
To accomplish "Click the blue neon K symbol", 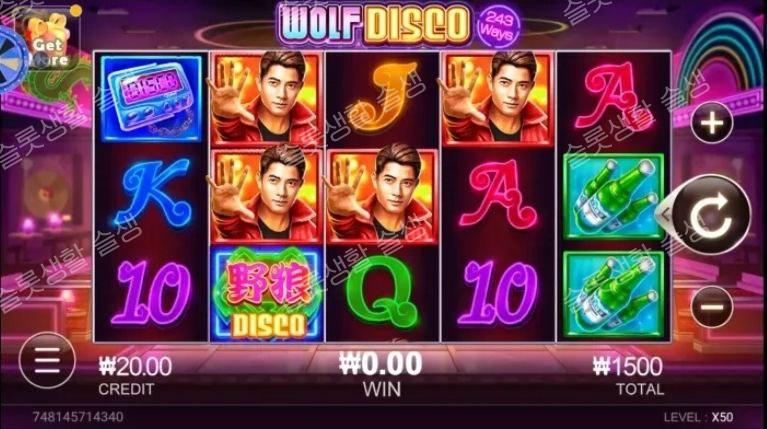I will tap(152, 192).
